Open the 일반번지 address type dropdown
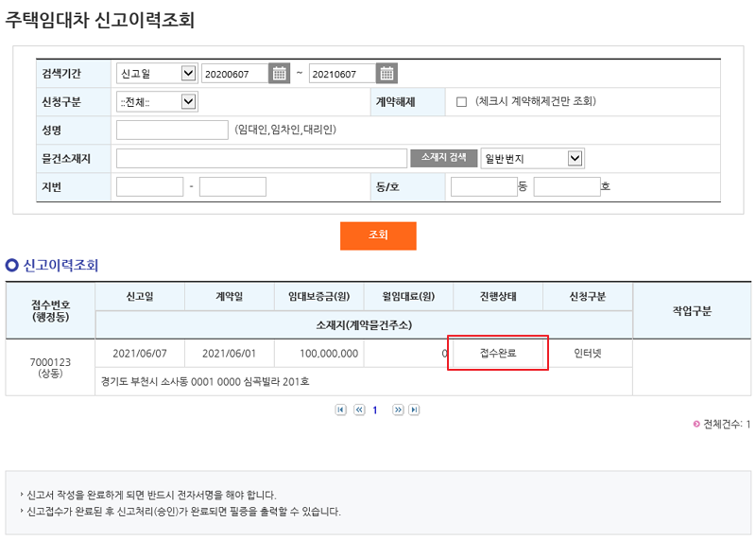 (532, 158)
